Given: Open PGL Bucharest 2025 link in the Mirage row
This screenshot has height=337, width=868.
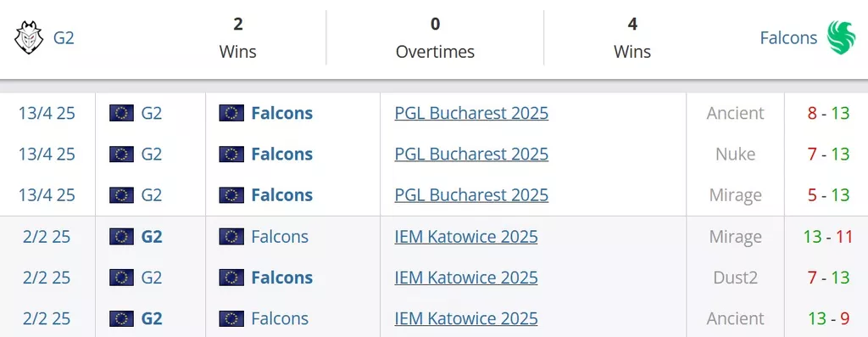Looking at the screenshot, I should point(471,195).
